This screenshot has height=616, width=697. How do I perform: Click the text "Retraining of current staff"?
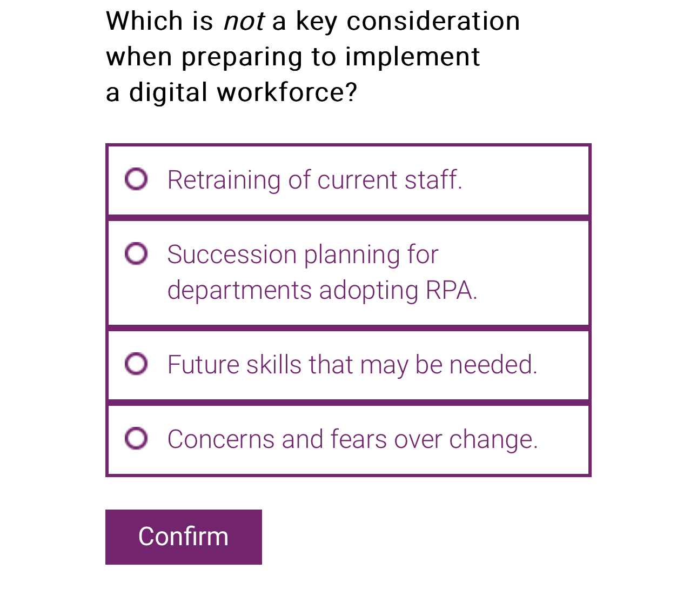[x=314, y=179]
